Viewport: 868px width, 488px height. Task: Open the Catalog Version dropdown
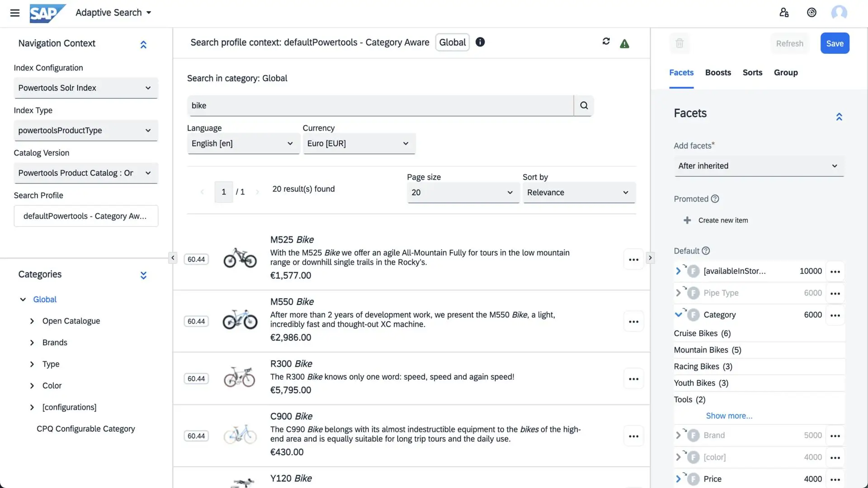tap(86, 173)
